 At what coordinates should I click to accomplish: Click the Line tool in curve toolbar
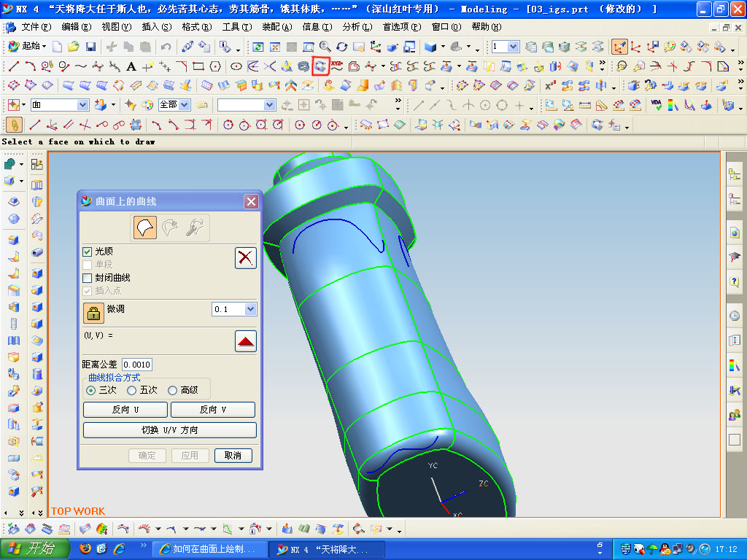click(14, 66)
